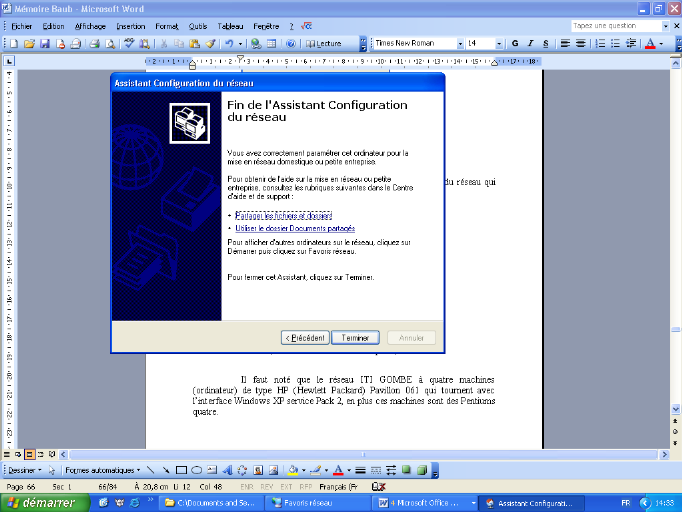The image size is (682, 512).
Task: Run the ABC spelling check icon
Action: pyautogui.click(x=129, y=44)
